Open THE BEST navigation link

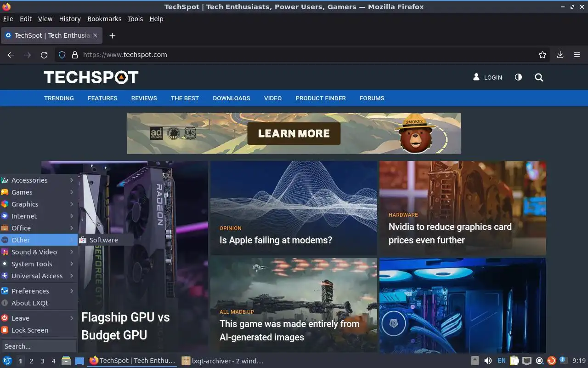(185, 98)
